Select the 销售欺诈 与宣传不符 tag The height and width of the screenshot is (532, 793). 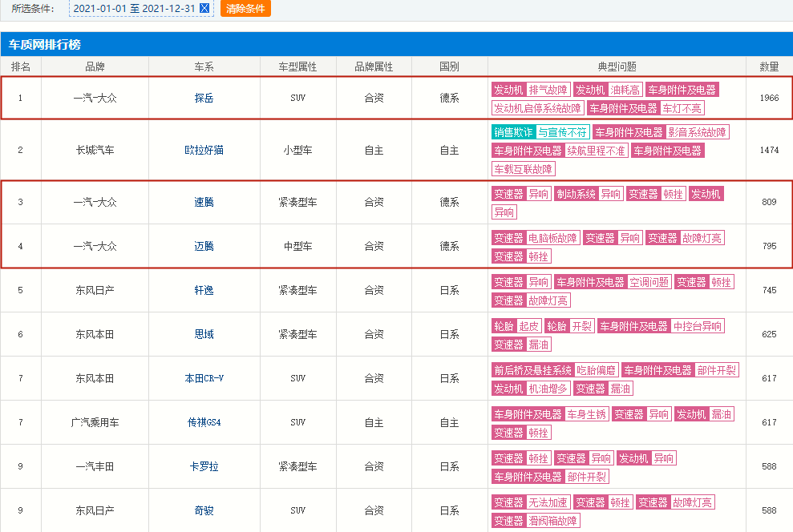pos(540,132)
